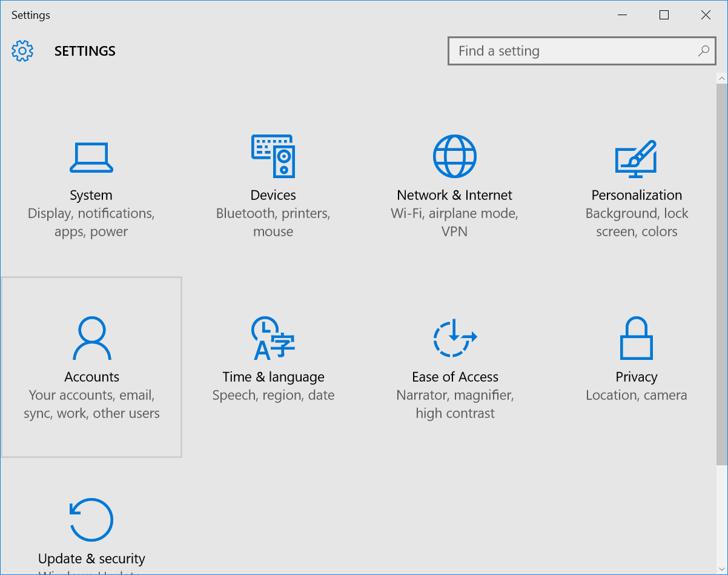Click the System category title
Image resolution: width=728 pixels, height=575 pixels.
(91, 195)
